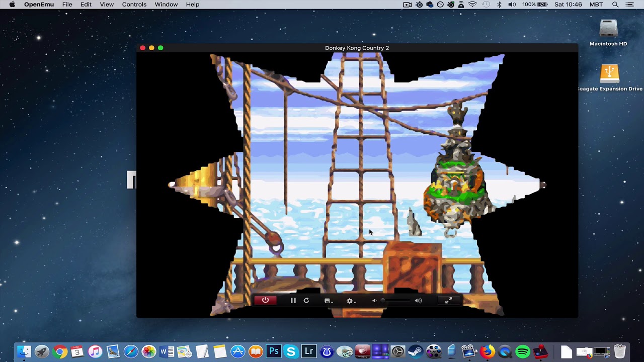The width and height of the screenshot is (644, 362).
Task: Open Microsoft Word from the dock
Action: (x=166, y=351)
